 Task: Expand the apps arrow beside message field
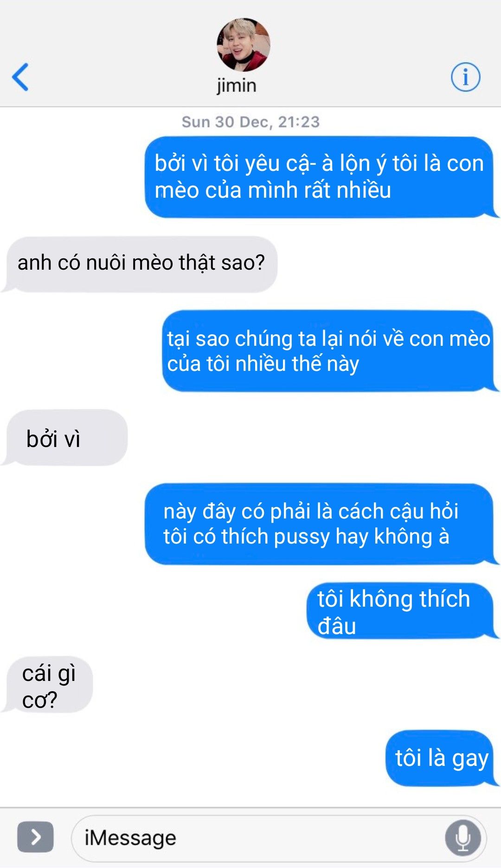point(35,837)
